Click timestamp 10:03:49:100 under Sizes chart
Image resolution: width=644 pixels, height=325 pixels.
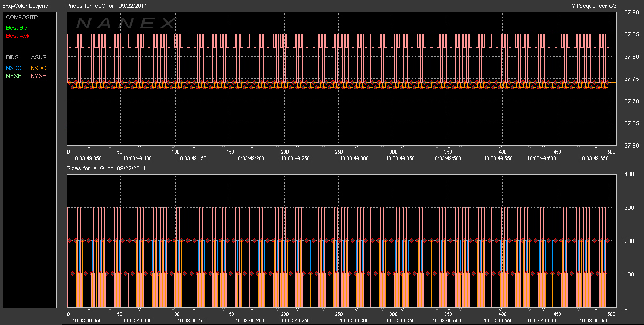coord(137,321)
